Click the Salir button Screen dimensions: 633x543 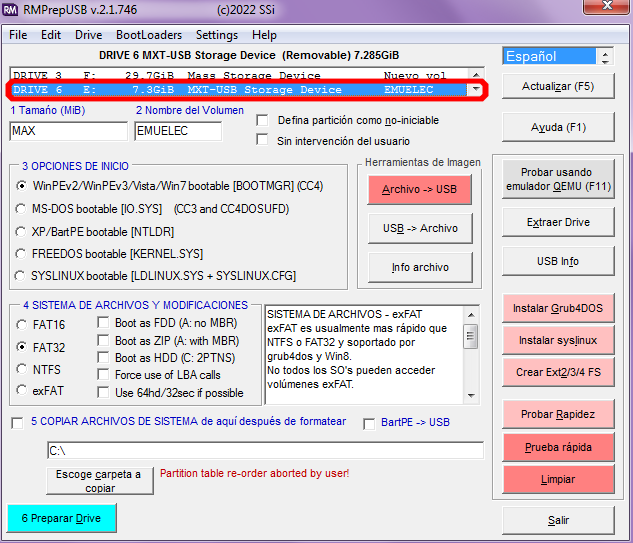pyautogui.click(x=558, y=520)
